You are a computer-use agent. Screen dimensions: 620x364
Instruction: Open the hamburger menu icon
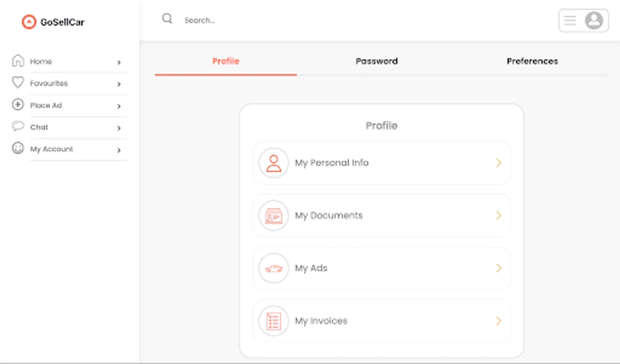coord(570,20)
